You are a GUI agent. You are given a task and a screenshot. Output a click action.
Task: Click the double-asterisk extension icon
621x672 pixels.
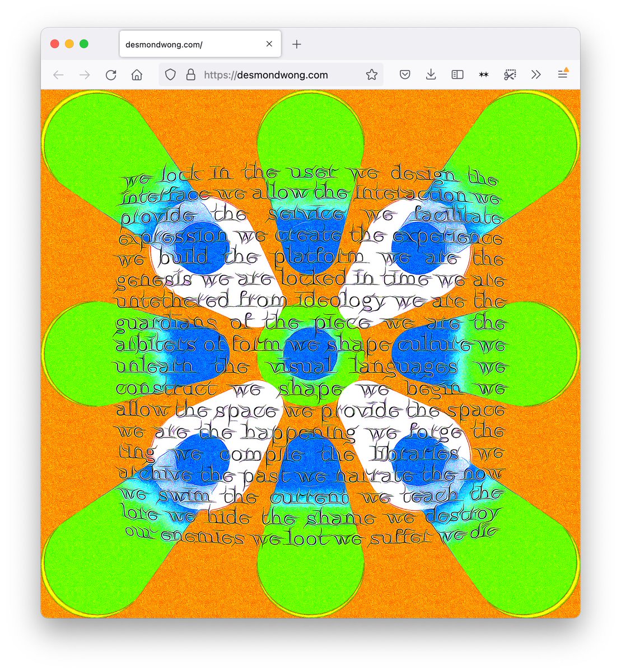click(x=484, y=75)
